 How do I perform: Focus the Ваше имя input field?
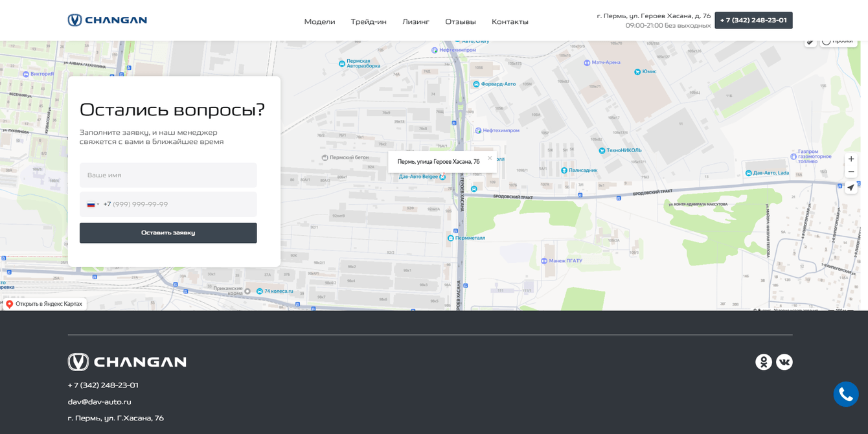168,175
